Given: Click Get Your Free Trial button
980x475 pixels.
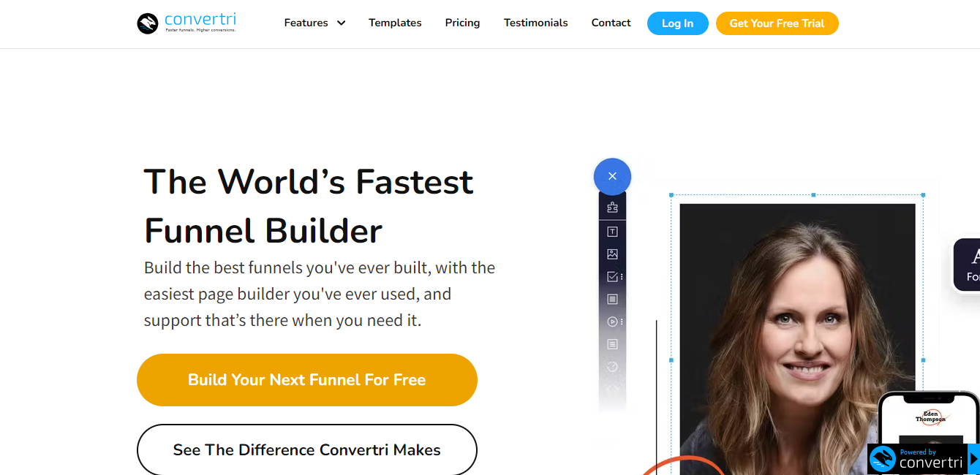Looking at the screenshot, I should [x=777, y=23].
